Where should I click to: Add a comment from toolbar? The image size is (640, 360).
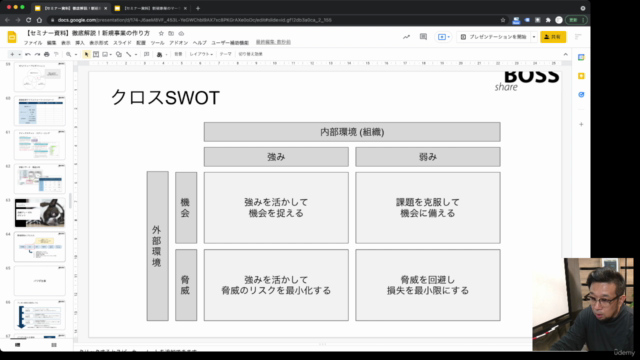click(x=147, y=54)
